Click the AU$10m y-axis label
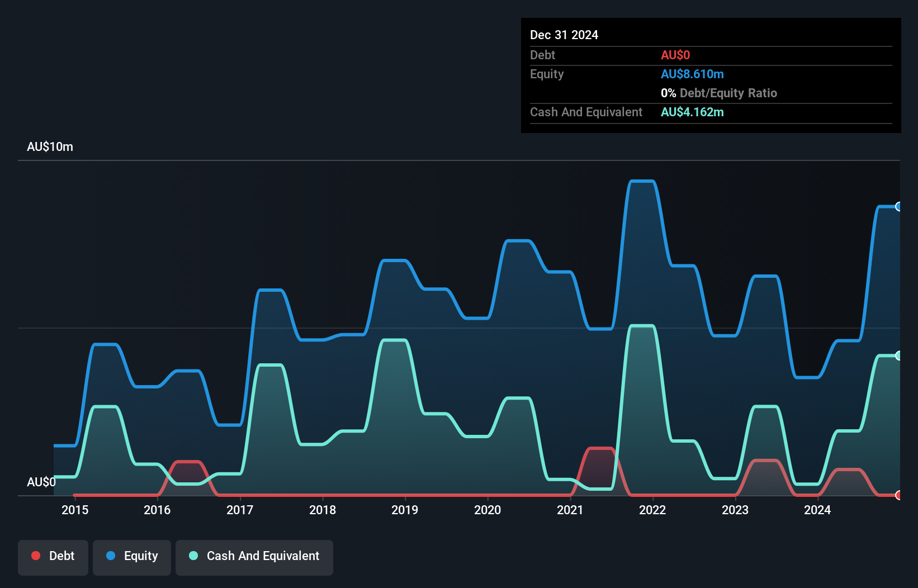 click(x=50, y=147)
